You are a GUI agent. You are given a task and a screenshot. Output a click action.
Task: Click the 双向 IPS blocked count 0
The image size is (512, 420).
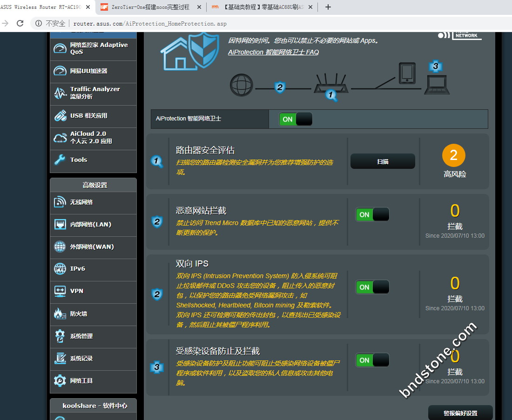[455, 283]
